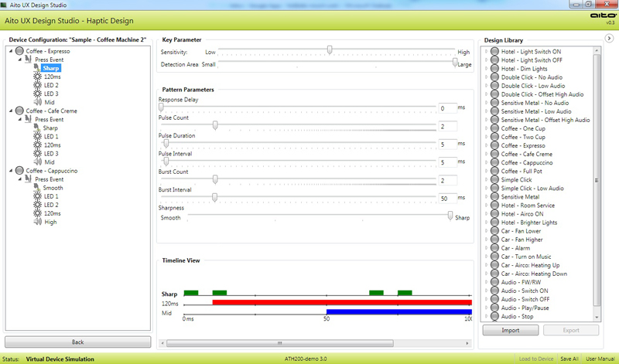Click the Sharp haptic icon under Coffee - Cafe Creme
The width and height of the screenshot is (619, 364).
click(x=37, y=128)
